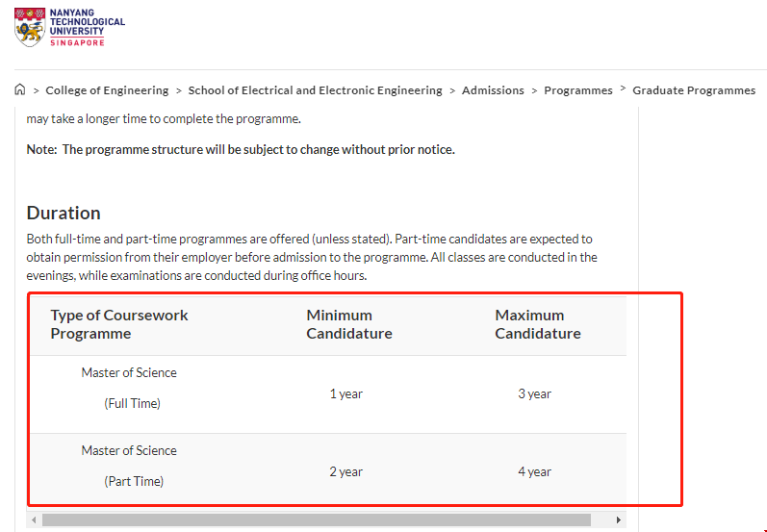Open the College of Engineering breadcrumb link

click(107, 90)
